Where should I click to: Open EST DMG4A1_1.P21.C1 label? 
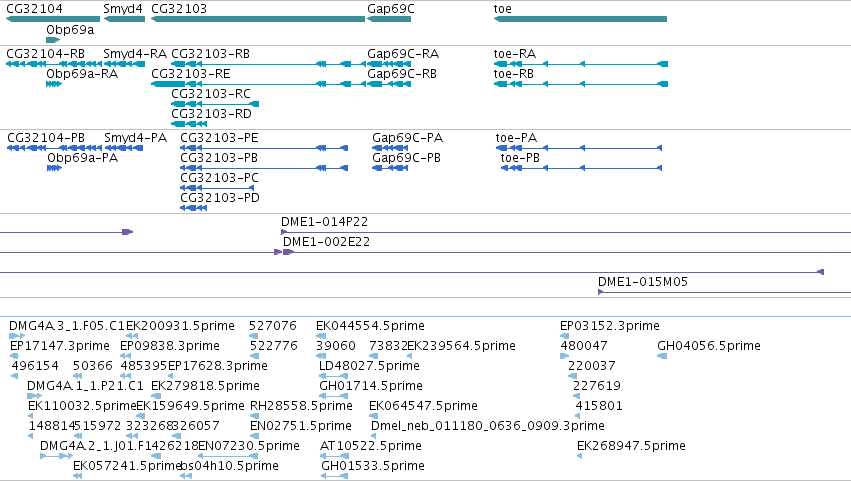pyautogui.click(x=85, y=386)
